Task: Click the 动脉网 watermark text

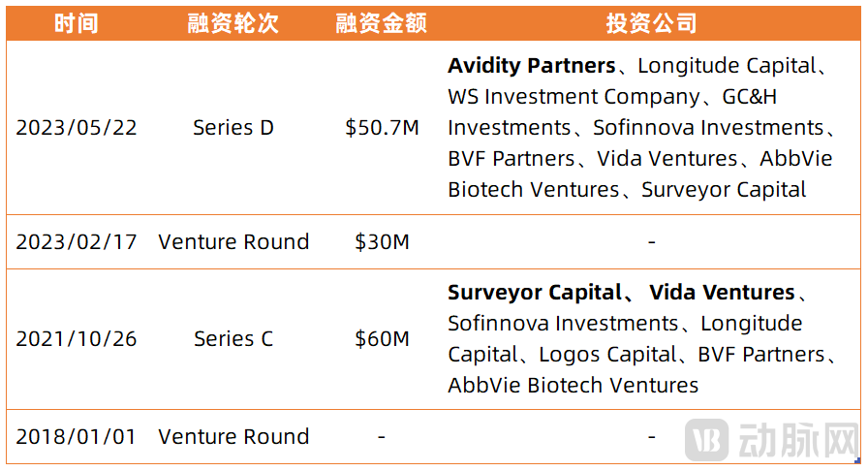Action: click(795, 441)
